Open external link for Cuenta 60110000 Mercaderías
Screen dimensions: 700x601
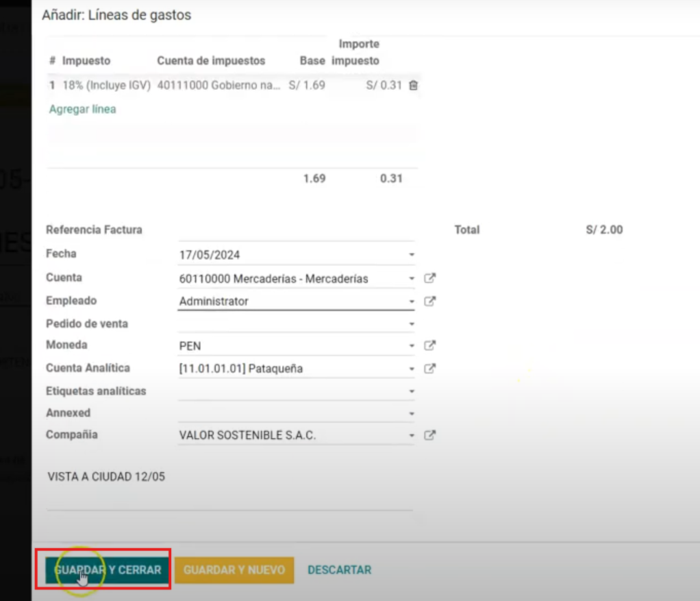pos(429,278)
